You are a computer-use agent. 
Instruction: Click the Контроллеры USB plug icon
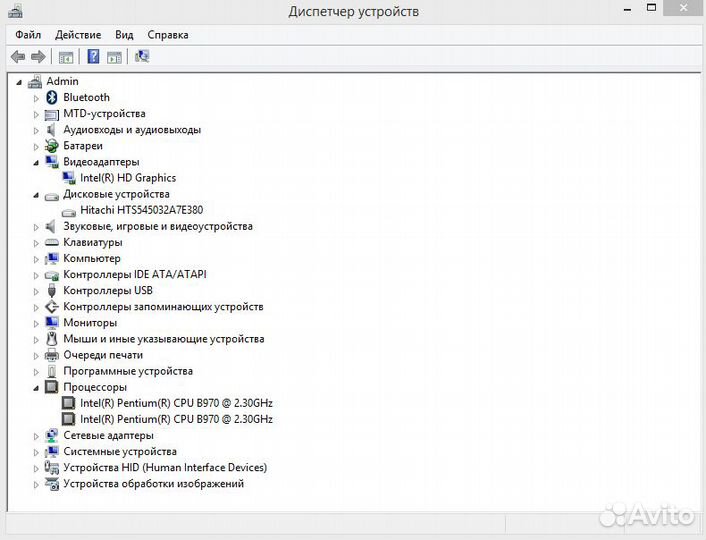(x=52, y=290)
